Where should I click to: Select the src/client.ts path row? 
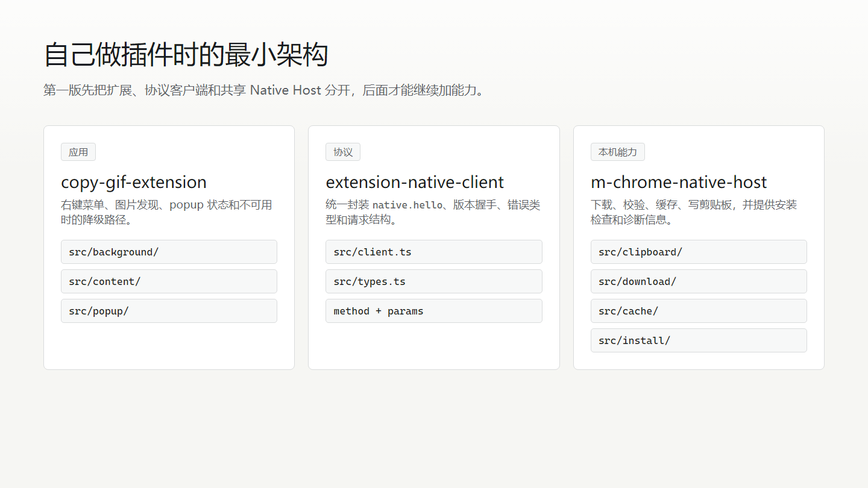pos(434,252)
